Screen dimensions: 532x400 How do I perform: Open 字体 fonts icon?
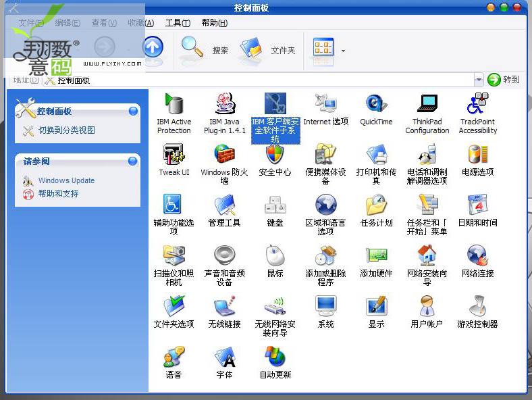pos(225,357)
